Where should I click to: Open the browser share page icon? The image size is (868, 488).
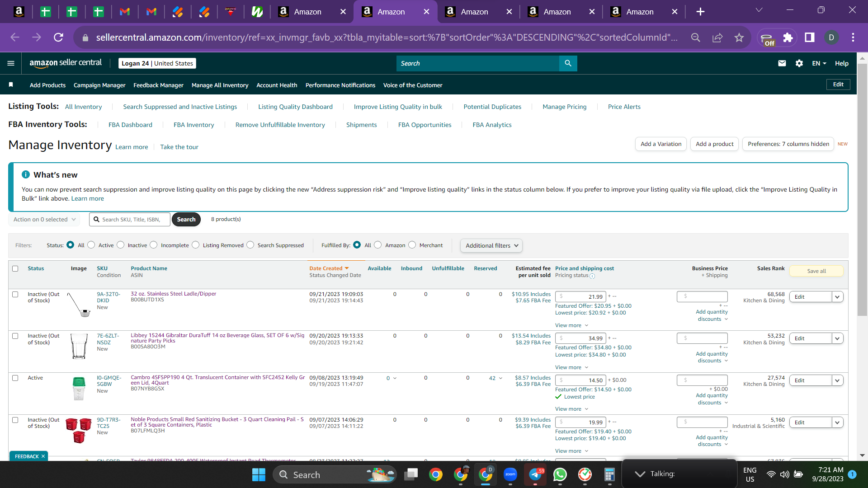[x=717, y=38]
